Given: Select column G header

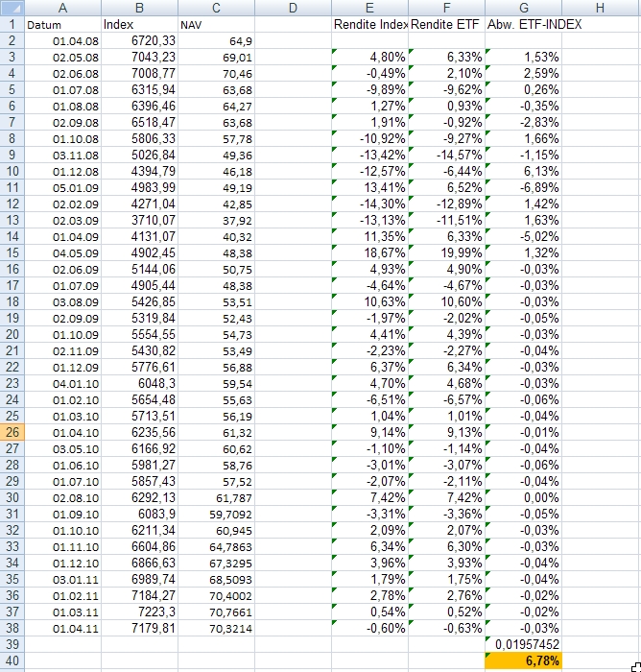Looking at the screenshot, I should pyautogui.click(x=523, y=8).
